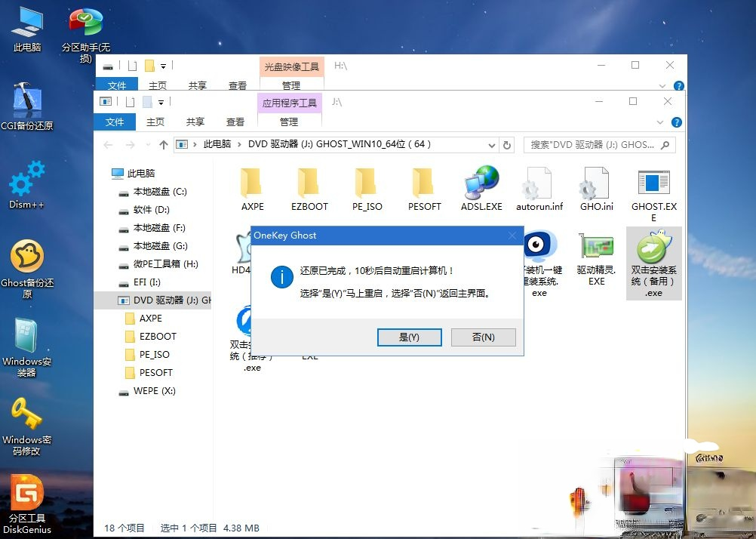Select EZBOOT subfolder in navigation tree
The image size is (756, 539).
tap(150, 337)
